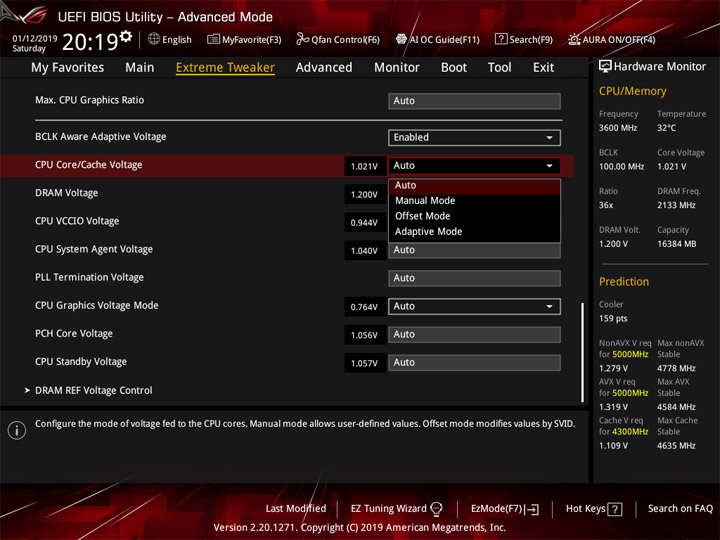Change language via English button
Viewport: 720px width, 540px height.
(x=177, y=39)
